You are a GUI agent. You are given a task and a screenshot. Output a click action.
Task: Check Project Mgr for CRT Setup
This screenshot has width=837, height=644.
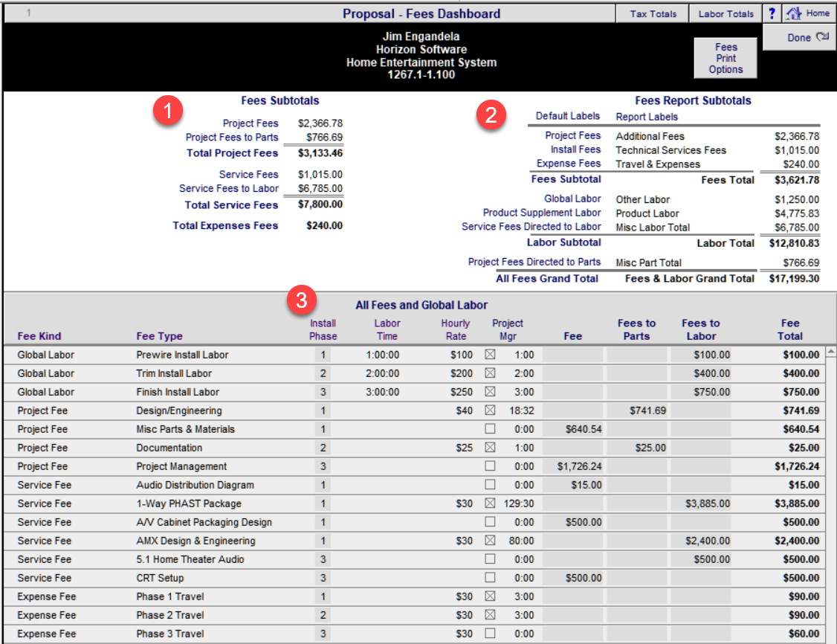(490, 578)
